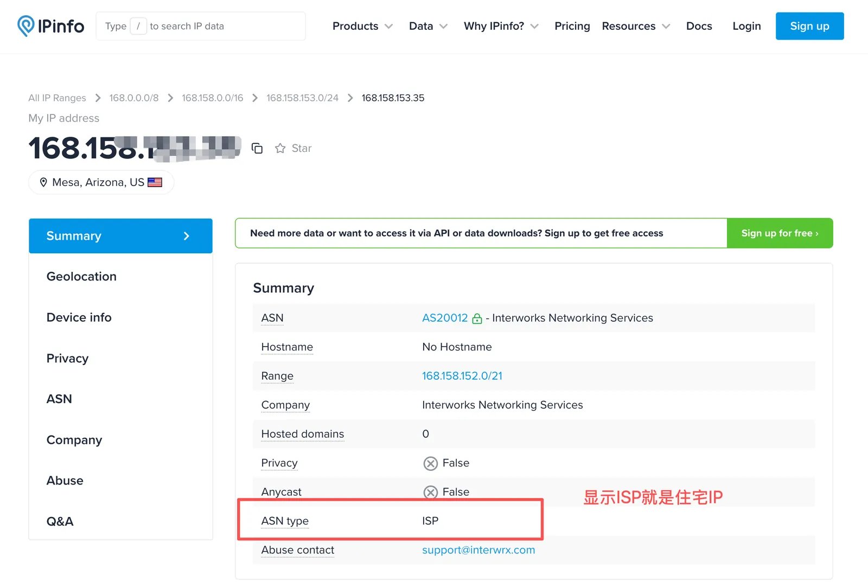
Task: Click the Range row label
Action: tap(277, 376)
